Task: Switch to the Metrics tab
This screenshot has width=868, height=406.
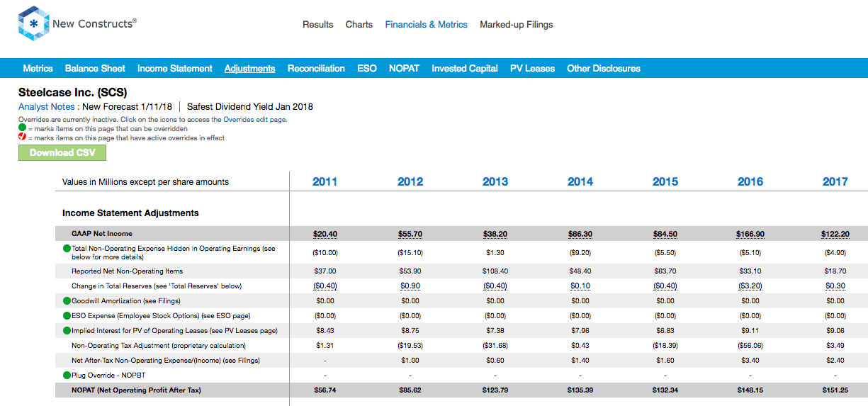Action: pos(38,69)
